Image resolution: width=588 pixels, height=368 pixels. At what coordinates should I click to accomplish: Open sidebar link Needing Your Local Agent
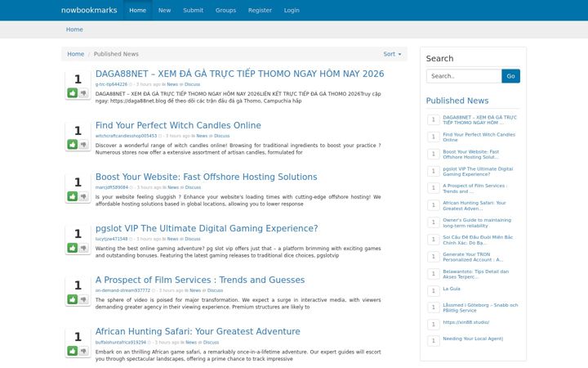coord(473,339)
